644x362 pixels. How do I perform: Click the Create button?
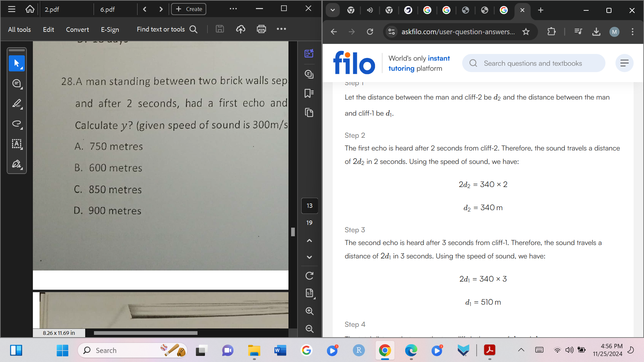[x=189, y=9]
